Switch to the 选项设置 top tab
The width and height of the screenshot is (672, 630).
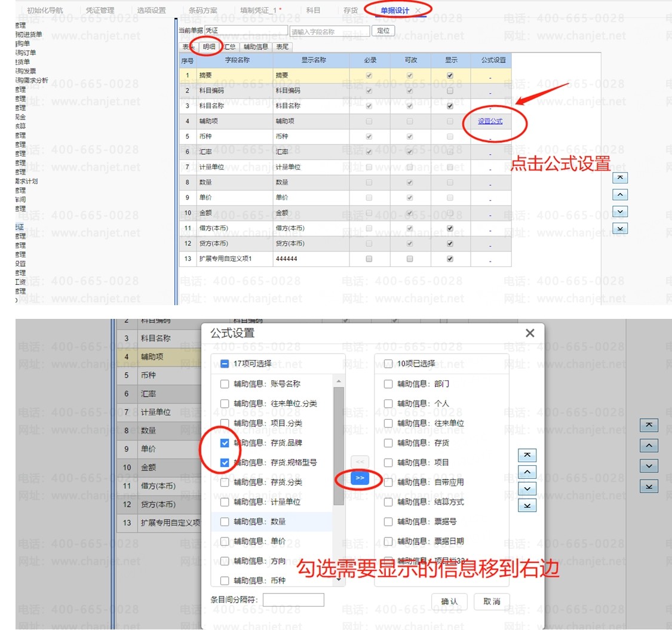coord(151,11)
